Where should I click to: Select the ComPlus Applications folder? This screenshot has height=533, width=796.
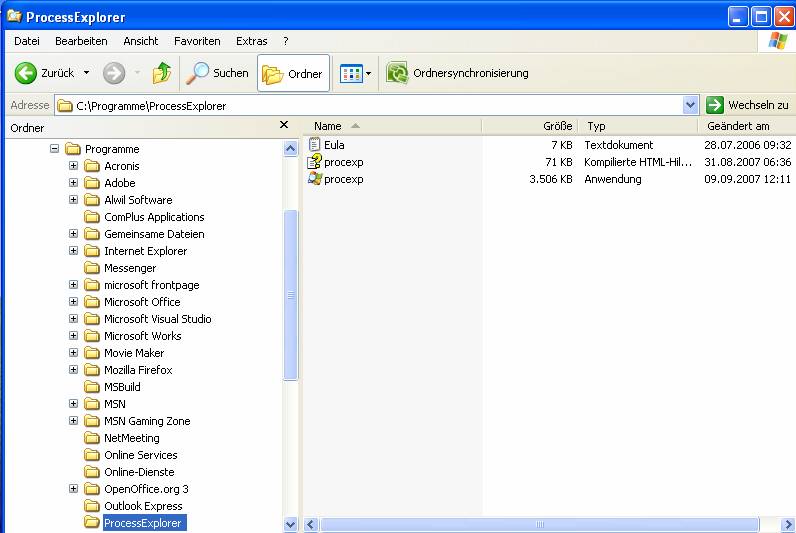pyautogui.click(x=154, y=217)
